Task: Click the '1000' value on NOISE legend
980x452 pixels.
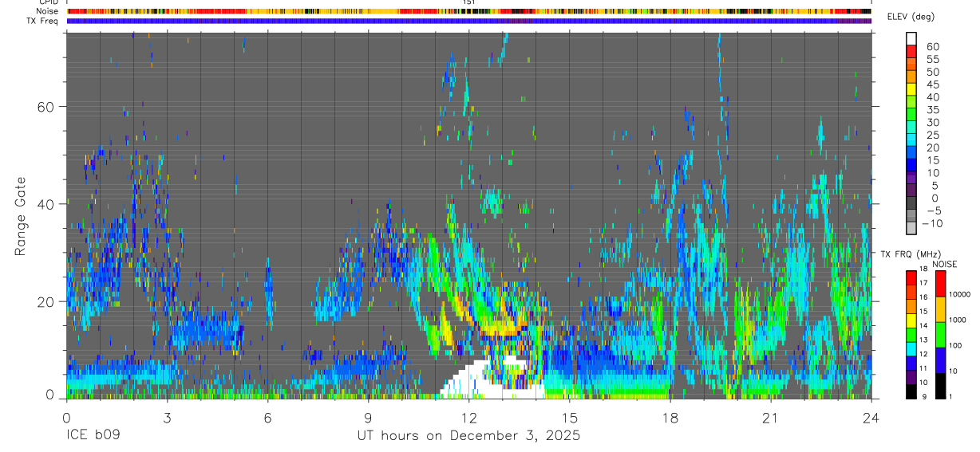Action: (958, 320)
